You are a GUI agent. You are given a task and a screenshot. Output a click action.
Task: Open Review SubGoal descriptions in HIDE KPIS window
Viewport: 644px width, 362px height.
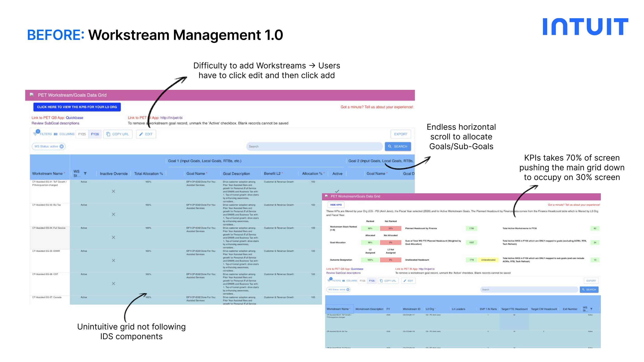343,273
